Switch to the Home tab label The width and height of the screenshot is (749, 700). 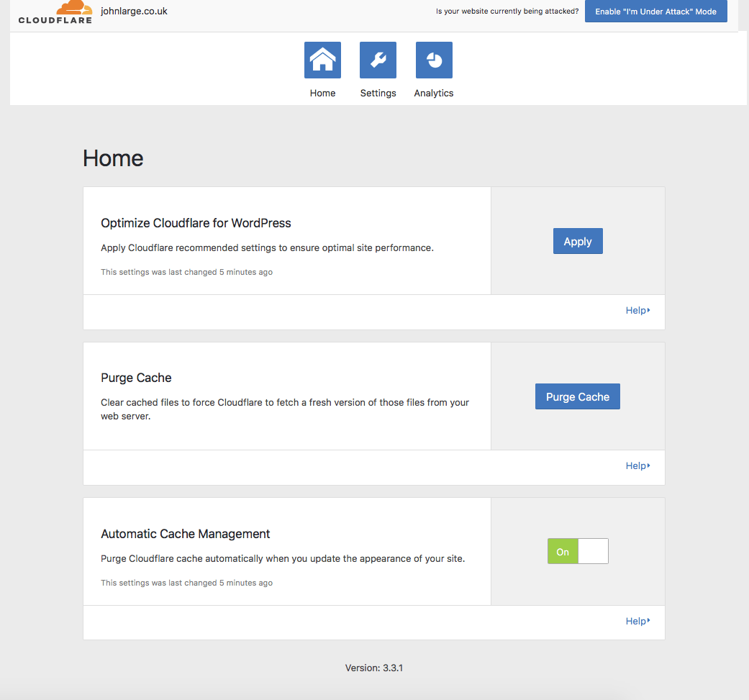coord(322,93)
